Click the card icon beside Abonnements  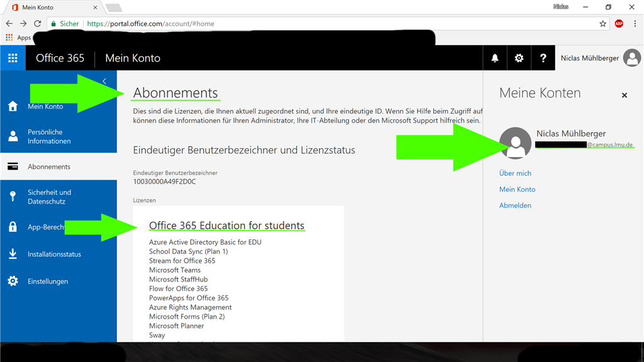pos(13,167)
